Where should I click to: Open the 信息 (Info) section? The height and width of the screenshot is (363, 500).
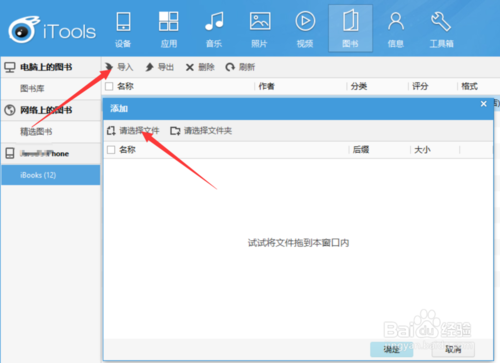click(396, 29)
